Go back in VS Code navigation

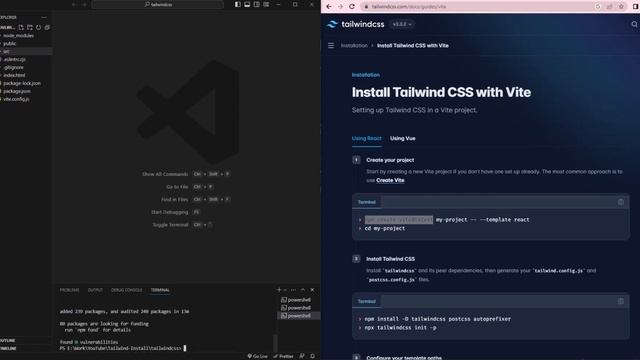coord(74,4)
